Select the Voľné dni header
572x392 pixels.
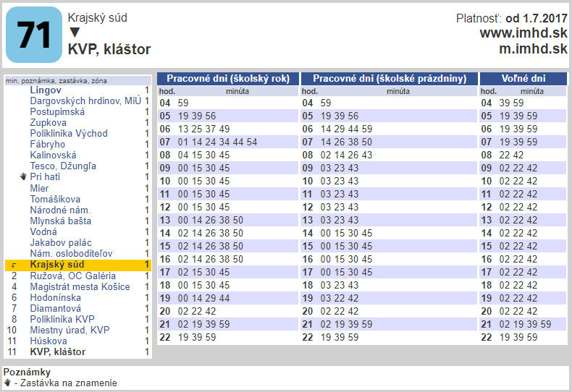click(x=523, y=79)
